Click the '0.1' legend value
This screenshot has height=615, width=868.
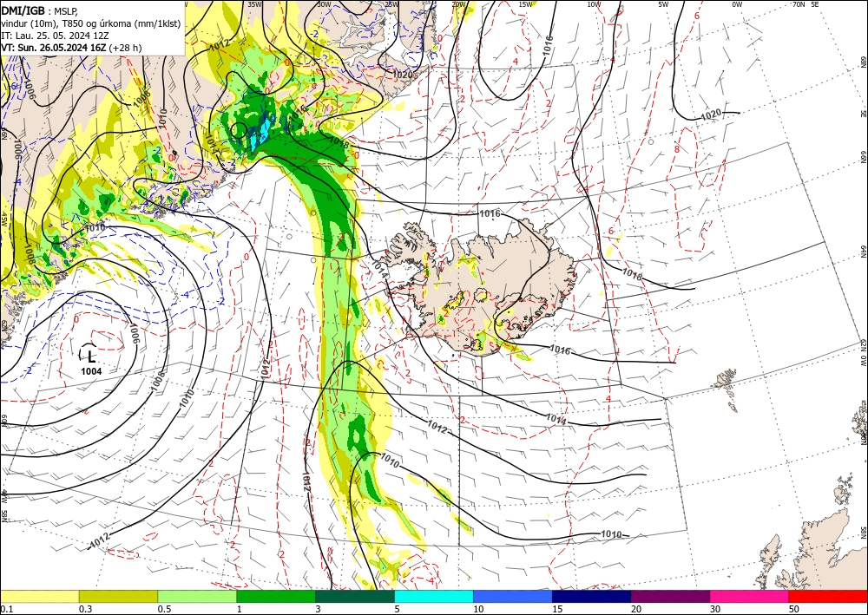[x=6, y=609]
